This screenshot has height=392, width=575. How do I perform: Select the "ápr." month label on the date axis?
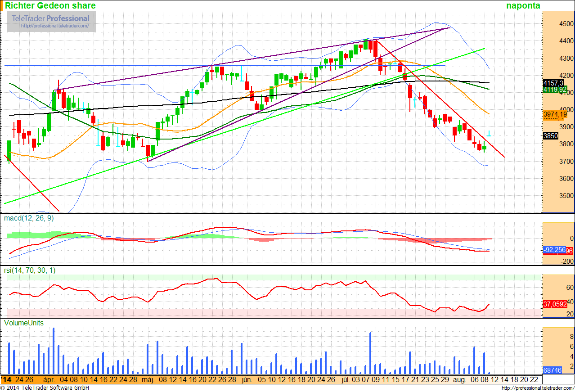(49, 379)
